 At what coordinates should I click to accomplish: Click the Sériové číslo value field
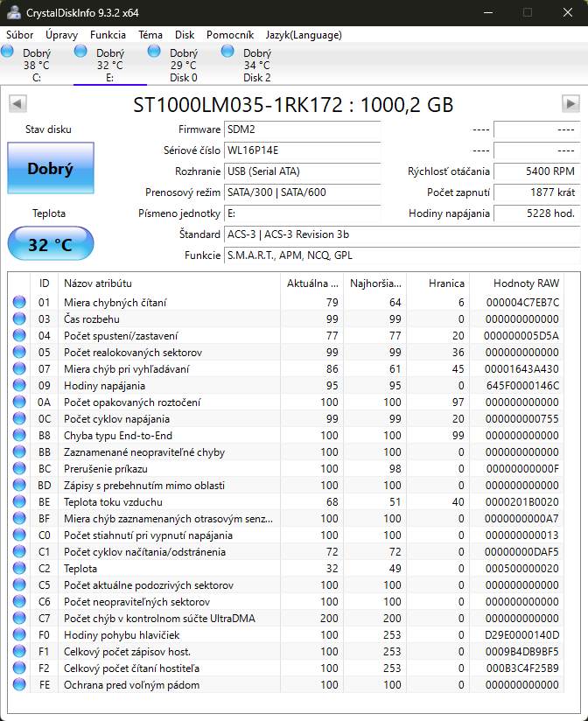pos(302,150)
